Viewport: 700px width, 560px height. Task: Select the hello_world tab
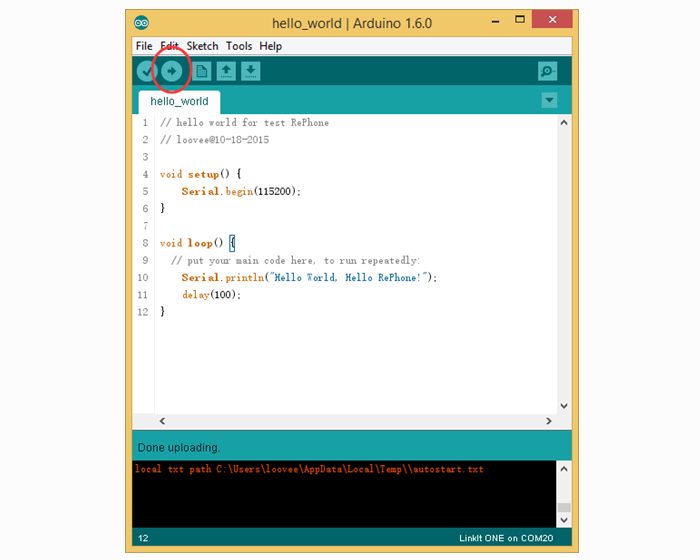179,102
